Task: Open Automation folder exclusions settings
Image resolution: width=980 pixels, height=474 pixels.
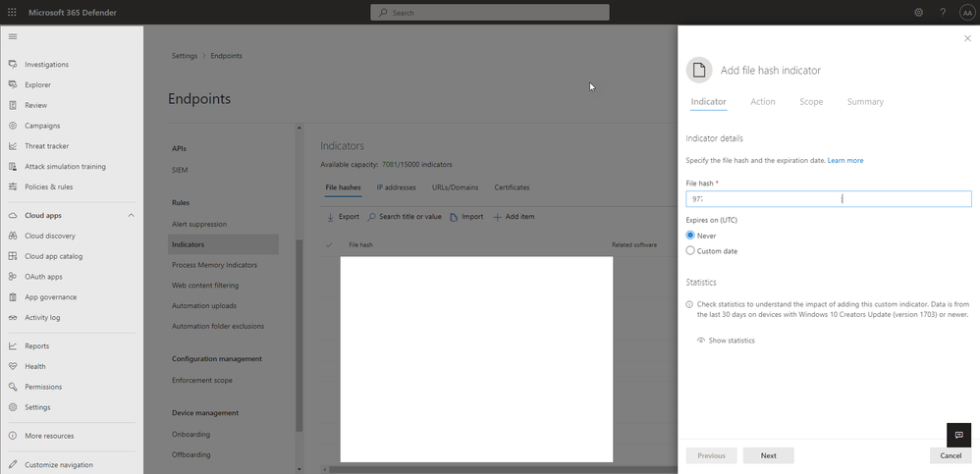Action: [218, 326]
